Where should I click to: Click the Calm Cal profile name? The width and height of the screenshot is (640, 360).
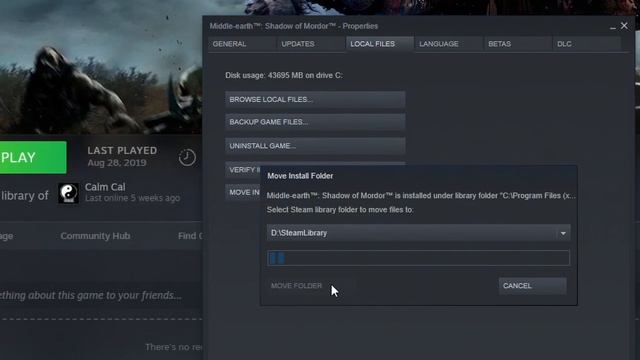[x=105, y=187]
